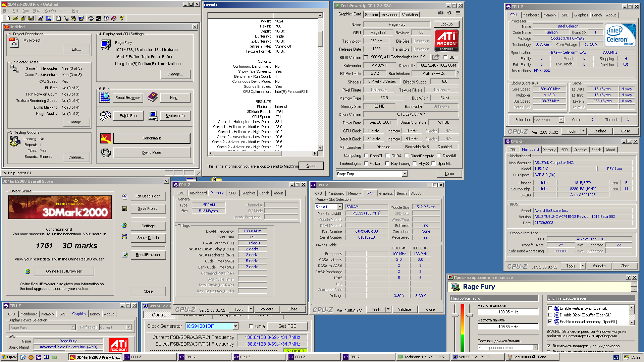Click the Частота движка 109,85 MHz input field
This screenshot has height=362, width=644.
[x=508, y=312]
